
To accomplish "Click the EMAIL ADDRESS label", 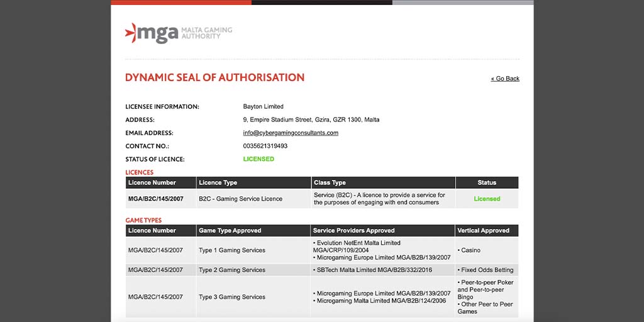I will (150, 133).
